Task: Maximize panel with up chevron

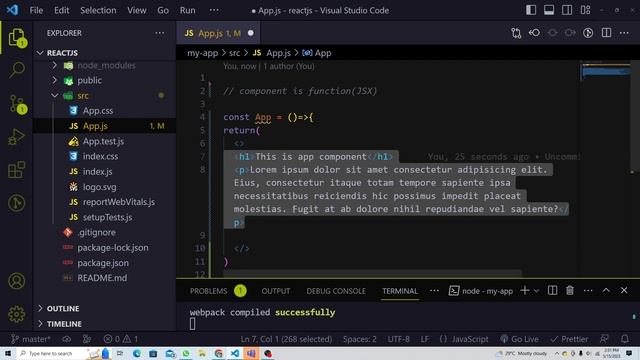Action: pyautogui.click(x=606, y=291)
